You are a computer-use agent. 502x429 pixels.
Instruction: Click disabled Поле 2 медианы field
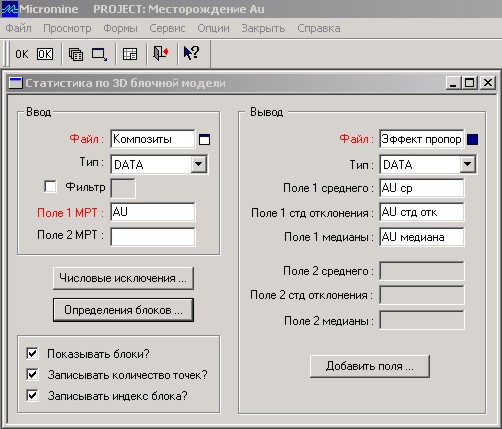(422, 320)
